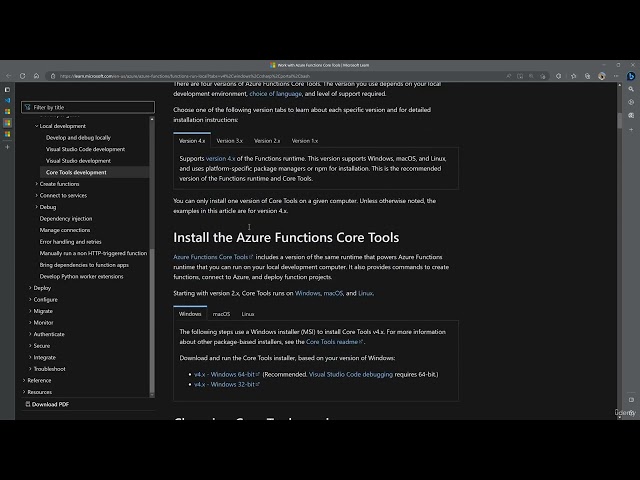Follow the choice of language link

click(x=276, y=93)
